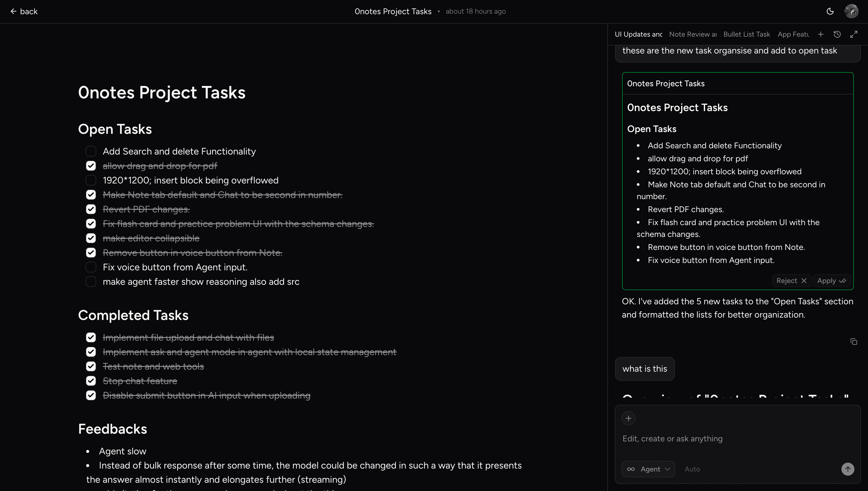Apply the suggested note changes
The image size is (868, 491).
[x=831, y=281]
